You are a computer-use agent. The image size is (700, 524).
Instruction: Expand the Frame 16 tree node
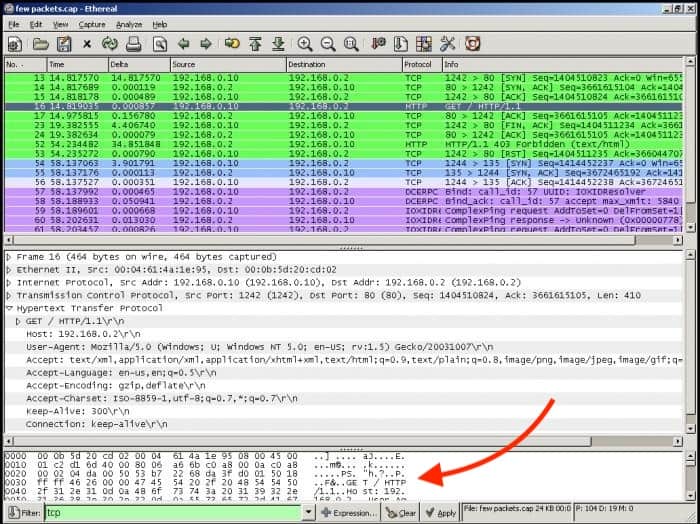click(9, 257)
